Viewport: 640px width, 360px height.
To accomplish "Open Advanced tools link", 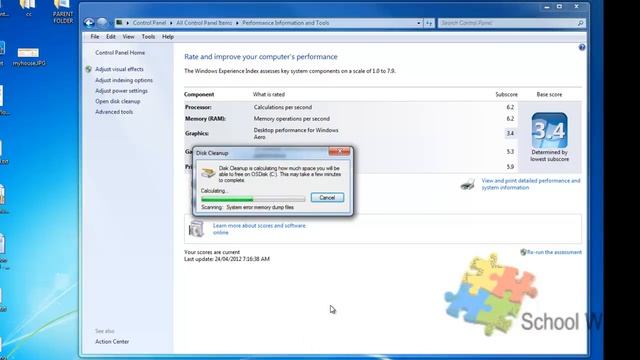I will pos(114,112).
